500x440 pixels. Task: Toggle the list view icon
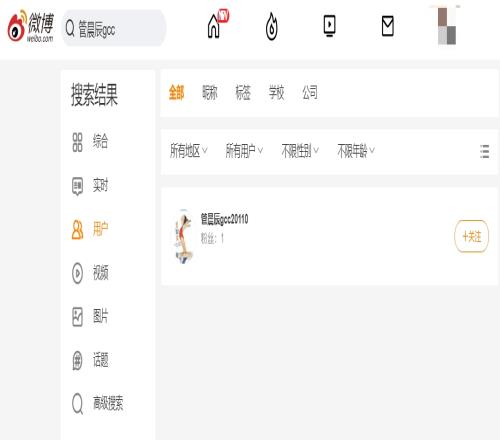(x=484, y=151)
